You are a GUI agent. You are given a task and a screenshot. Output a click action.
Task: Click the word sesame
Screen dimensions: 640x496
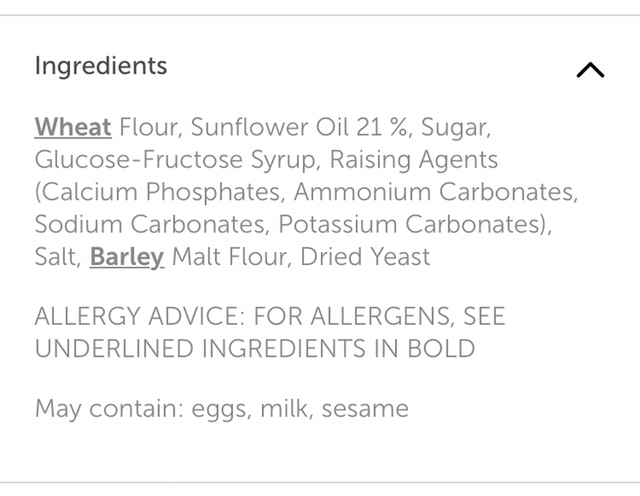point(365,409)
